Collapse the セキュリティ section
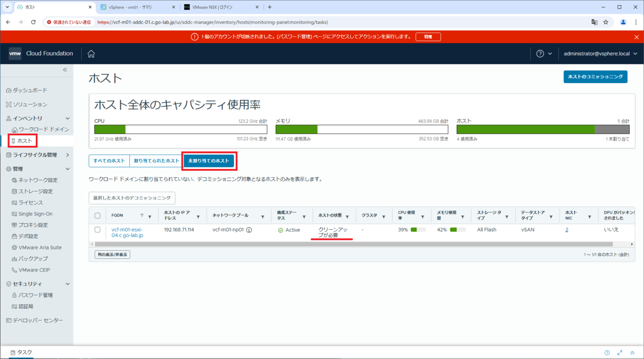Viewport: 644px width, 359px height. pos(68,284)
